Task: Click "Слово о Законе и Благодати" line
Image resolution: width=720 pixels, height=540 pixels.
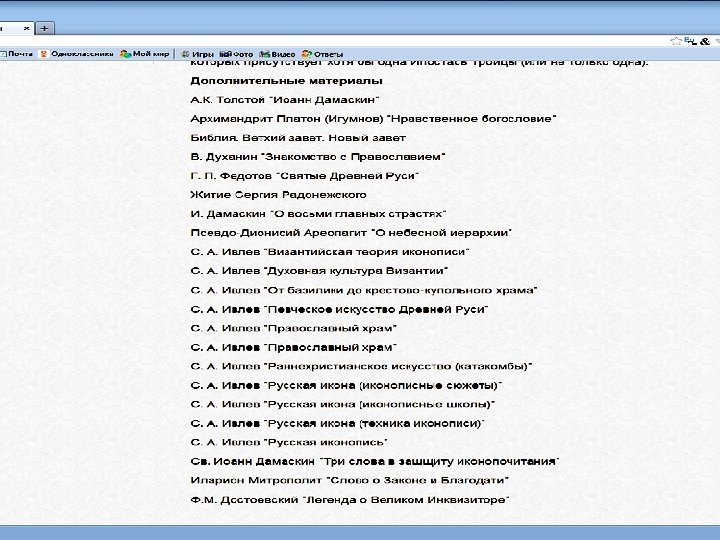Action: coord(349,480)
